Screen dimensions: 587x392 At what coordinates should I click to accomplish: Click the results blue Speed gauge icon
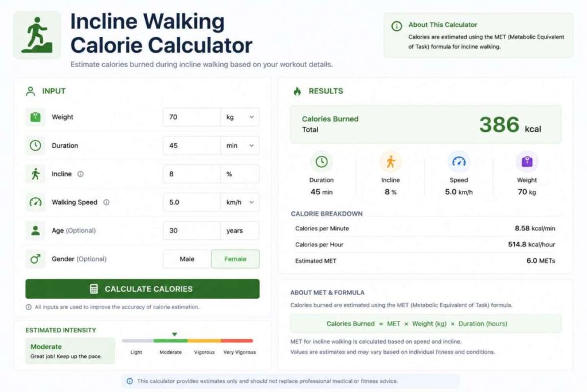(459, 162)
